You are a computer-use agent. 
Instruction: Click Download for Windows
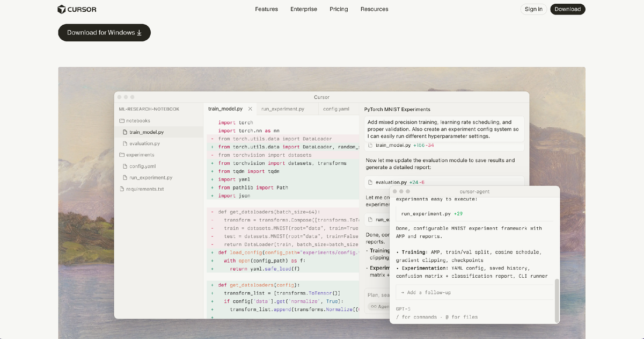(x=105, y=33)
